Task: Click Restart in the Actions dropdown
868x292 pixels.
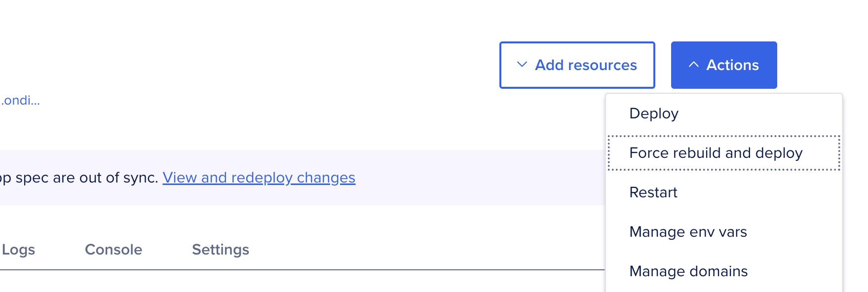Action: (x=653, y=192)
